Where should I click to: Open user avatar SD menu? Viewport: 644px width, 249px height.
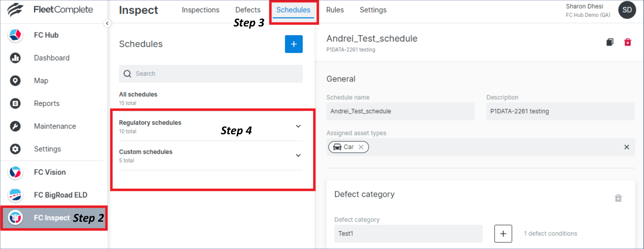click(x=627, y=10)
